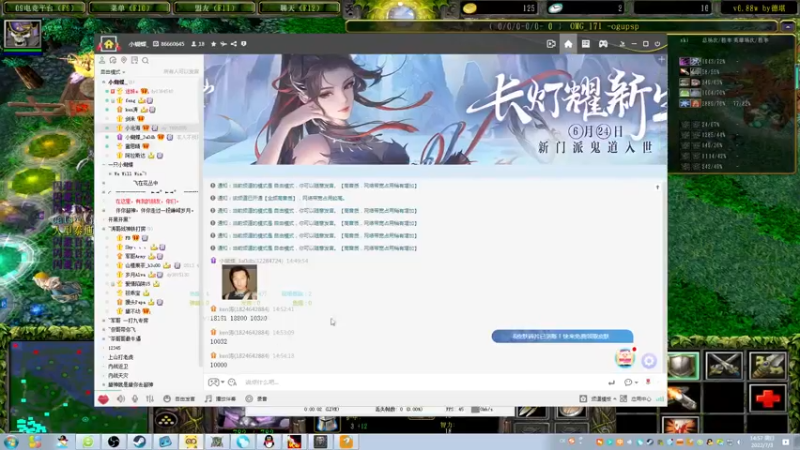Screen dimensions: 800x450
Task: Open the user avatar photo in chat
Action: 239,282
